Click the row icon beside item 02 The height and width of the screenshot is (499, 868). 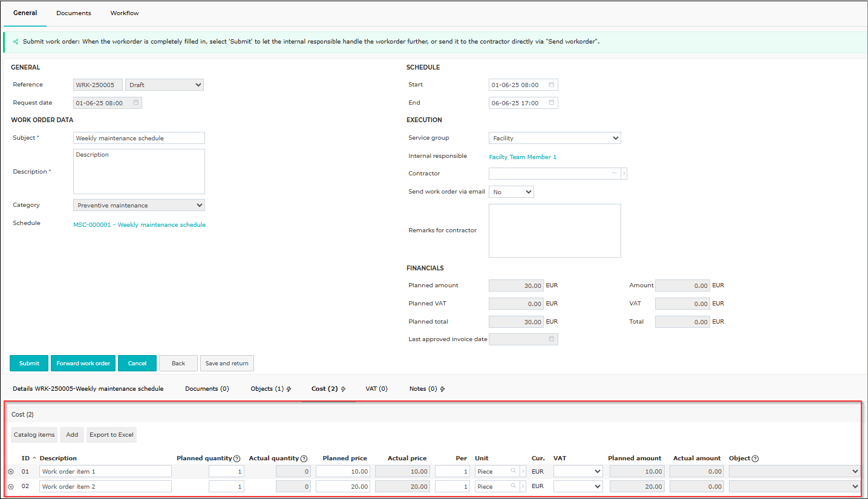click(x=11, y=486)
